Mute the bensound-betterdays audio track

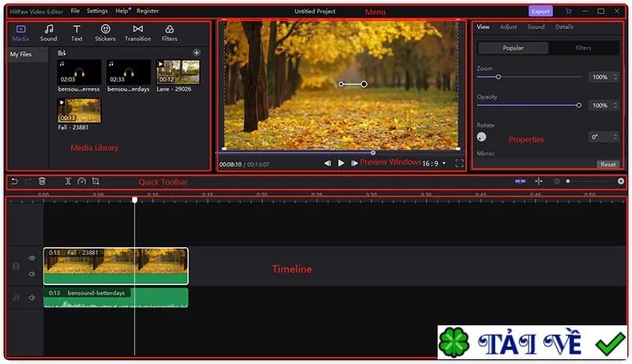click(x=32, y=298)
